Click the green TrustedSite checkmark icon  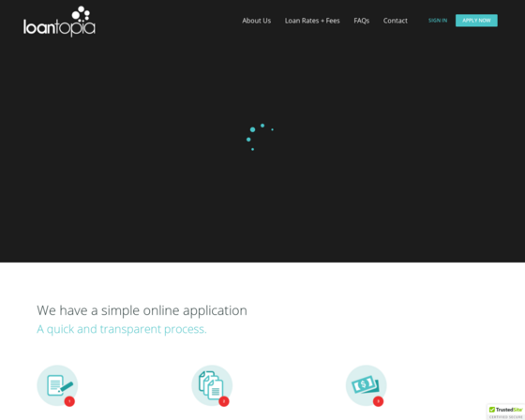tap(492, 410)
